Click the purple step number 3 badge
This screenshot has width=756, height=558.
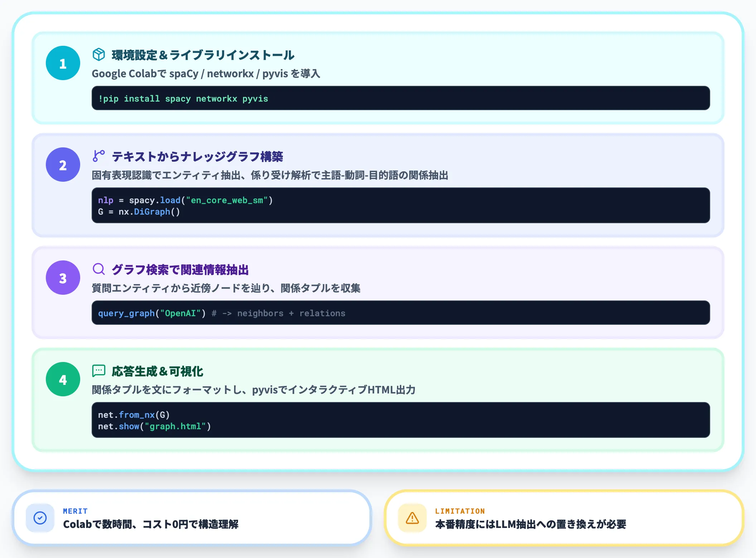tap(63, 278)
